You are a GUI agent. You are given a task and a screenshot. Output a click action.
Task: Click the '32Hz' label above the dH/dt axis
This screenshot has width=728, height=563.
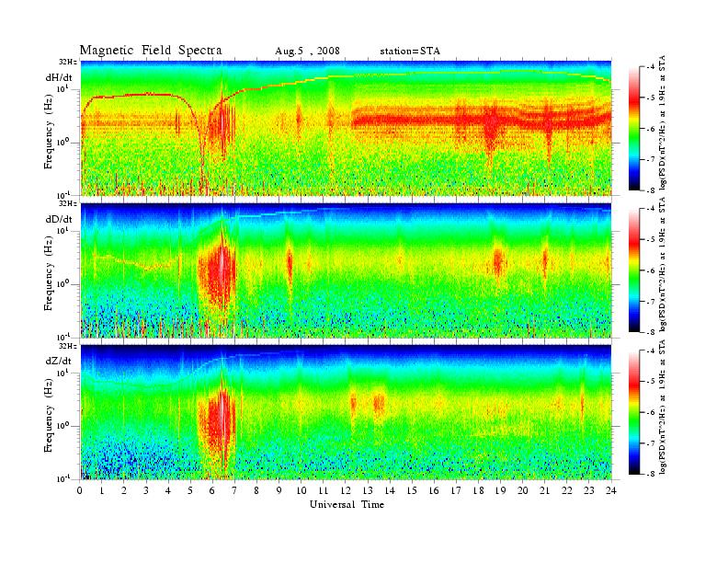[68, 62]
